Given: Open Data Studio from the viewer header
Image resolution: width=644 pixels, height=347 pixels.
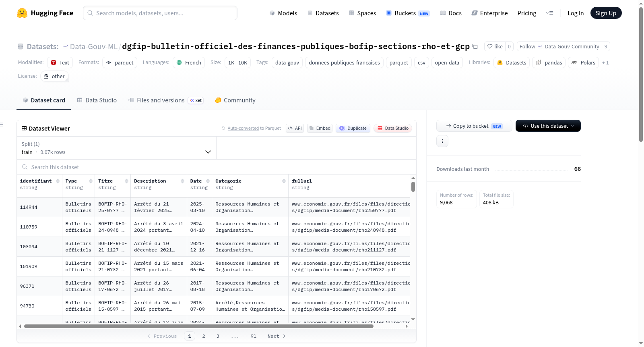Looking at the screenshot, I should pyautogui.click(x=393, y=128).
